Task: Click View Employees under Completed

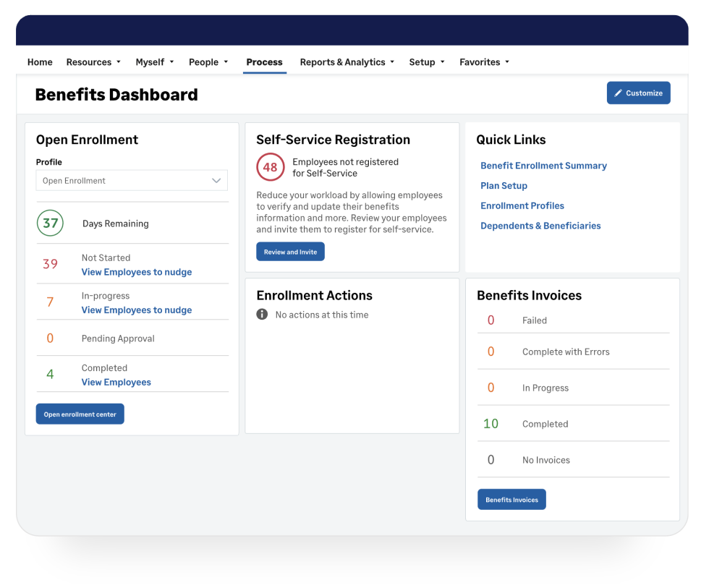Action: (116, 382)
